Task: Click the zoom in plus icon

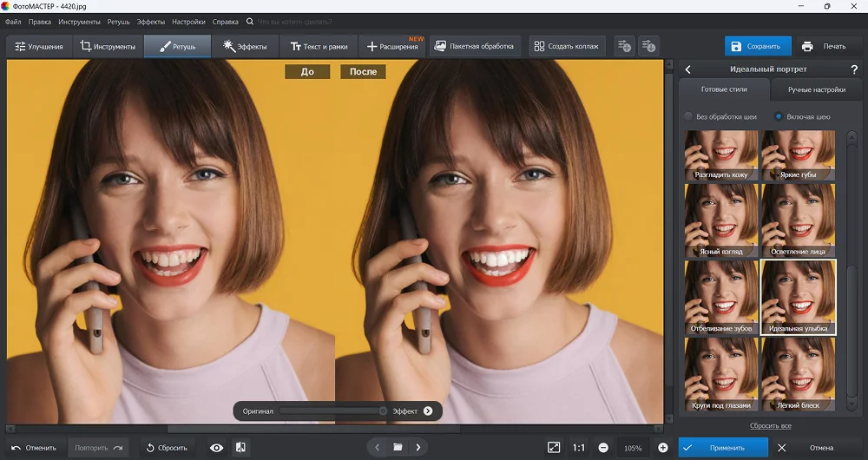Action: [662, 448]
